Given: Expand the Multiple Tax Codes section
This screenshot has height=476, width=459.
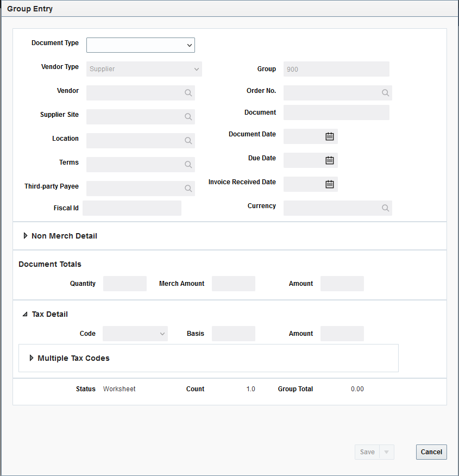Looking at the screenshot, I should point(32,358).
